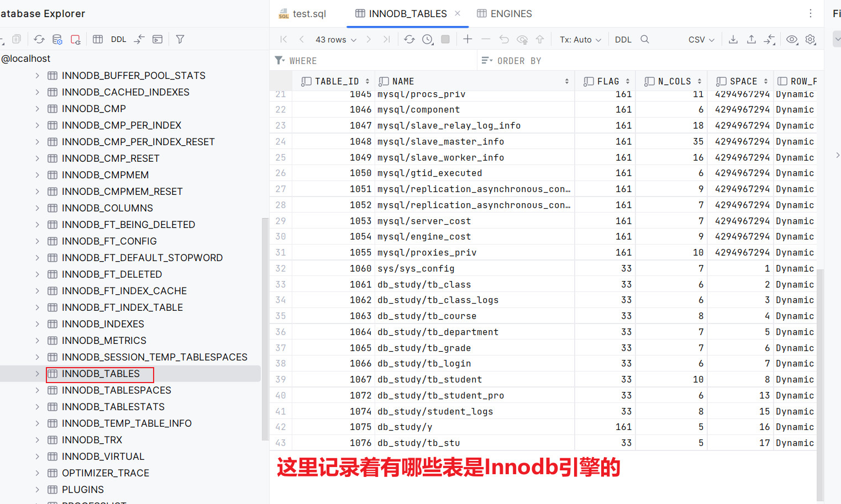Go to previous page of rows
The image size is (841, 504).
tap(302, 39)
